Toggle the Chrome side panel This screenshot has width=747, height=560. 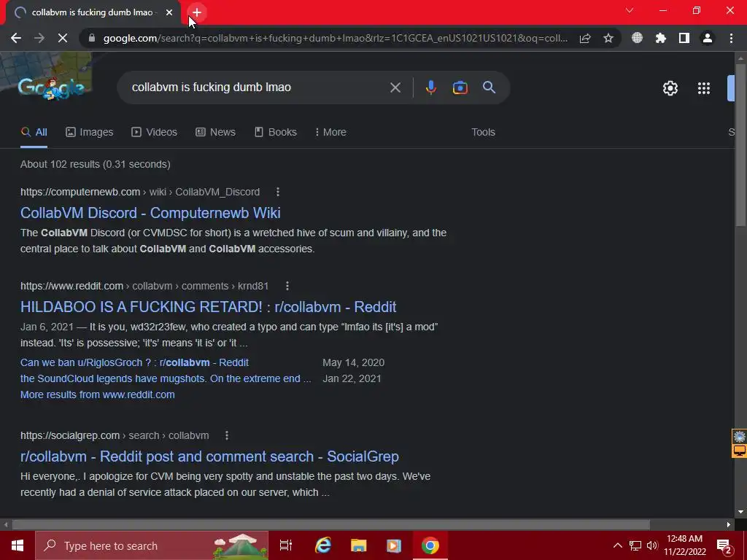click(x=684, y=38)
